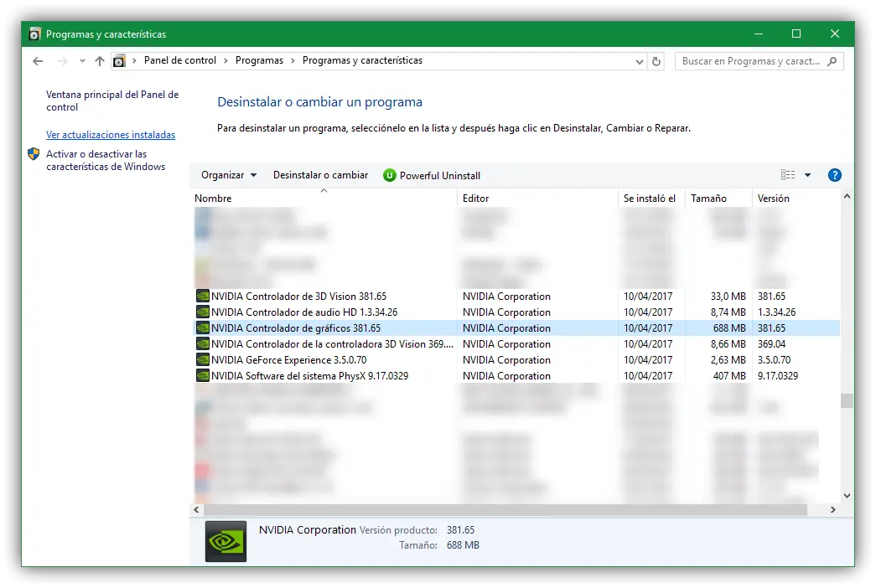Viewport: 876px width, 588px height.
Task: Click version cell 1.3.34.26
Action: point(776,312)
